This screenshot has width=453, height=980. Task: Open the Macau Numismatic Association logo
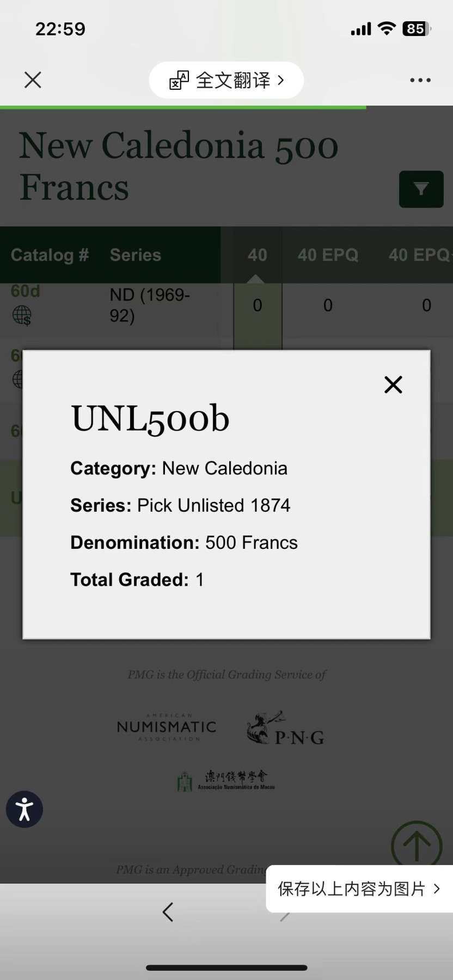pyautogui.click(x=226, y=781)
